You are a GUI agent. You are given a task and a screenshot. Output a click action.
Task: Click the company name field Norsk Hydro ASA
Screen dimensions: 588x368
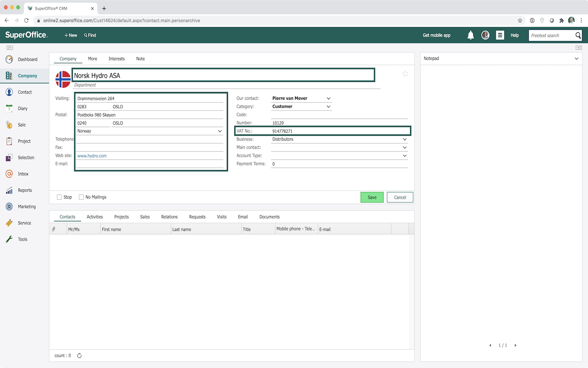pos(223,75)
